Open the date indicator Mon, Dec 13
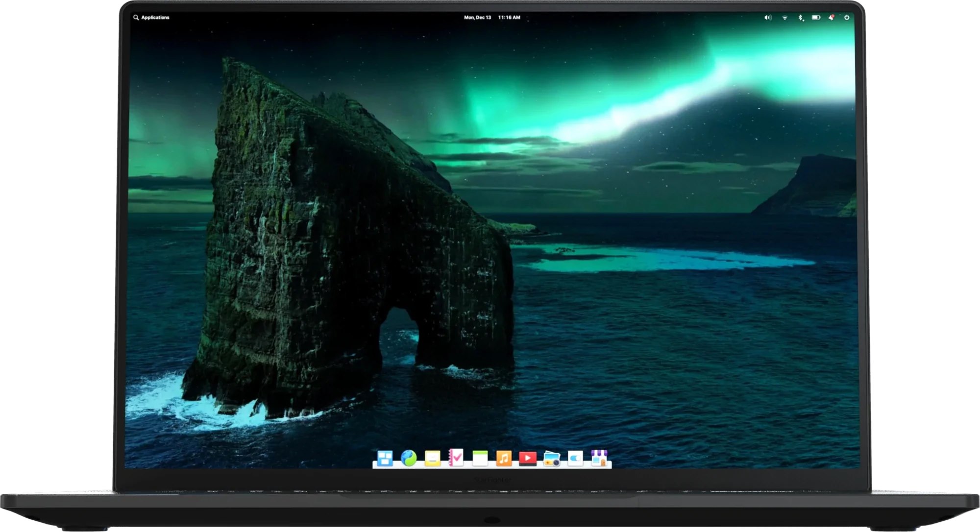The width and height of the screenshot is (980, 532). pos(477,18)
